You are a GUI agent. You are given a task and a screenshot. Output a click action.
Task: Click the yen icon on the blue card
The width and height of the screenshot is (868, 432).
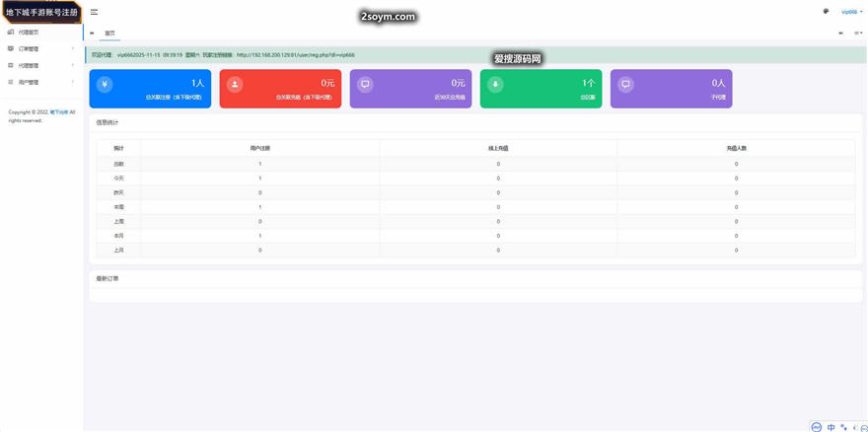pyautogui.click(x=105, y=85)
